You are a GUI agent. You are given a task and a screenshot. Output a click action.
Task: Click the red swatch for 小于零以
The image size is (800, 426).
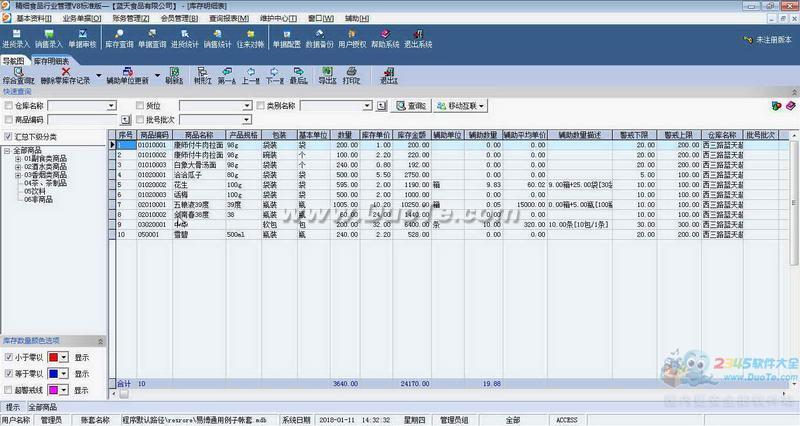[x=53, y=357]
